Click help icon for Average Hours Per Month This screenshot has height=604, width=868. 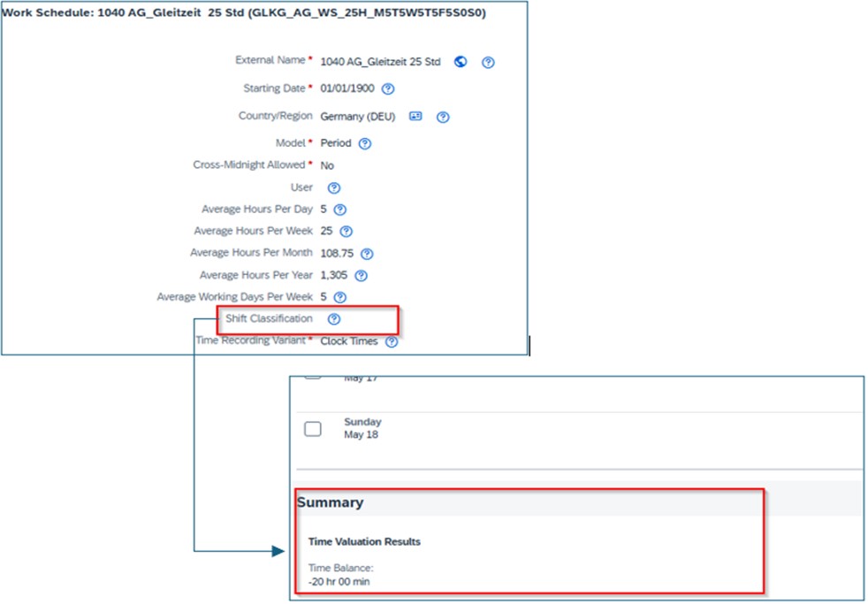pos(367,254)
